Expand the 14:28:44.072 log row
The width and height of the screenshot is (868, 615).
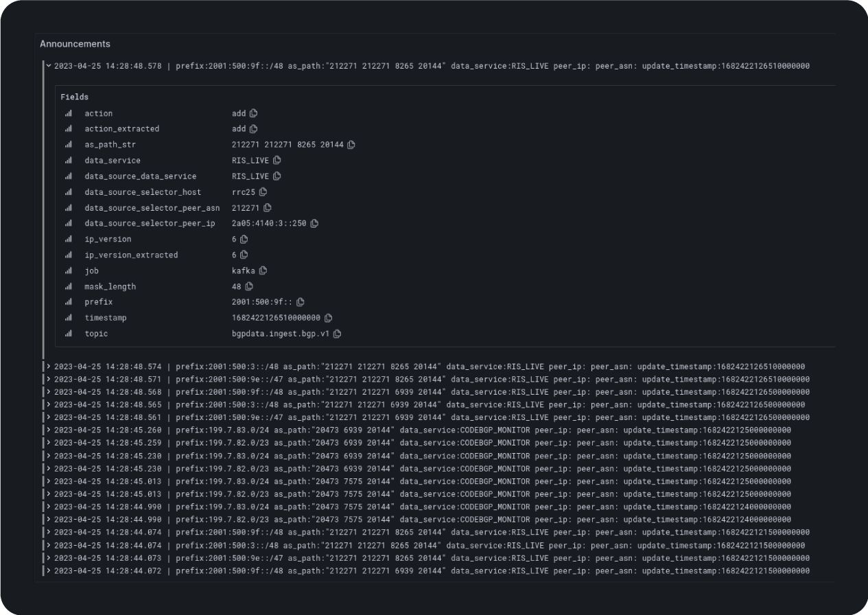point(49,570)
